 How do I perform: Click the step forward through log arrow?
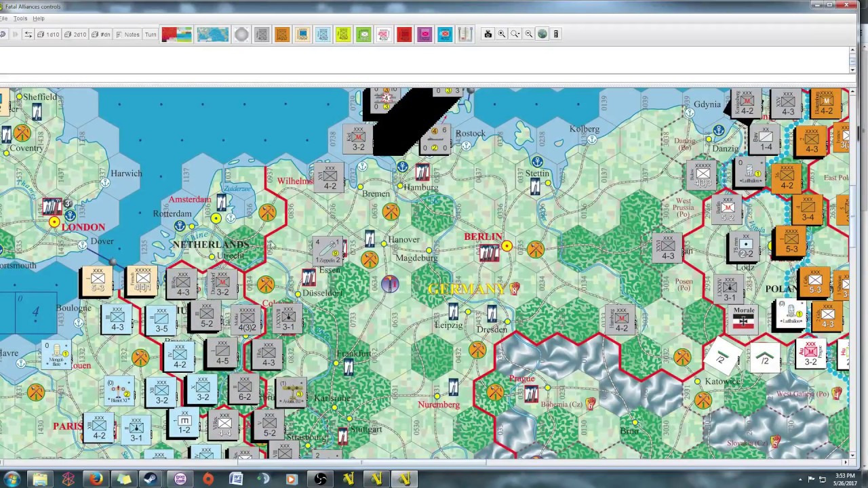pyautogui.click(x=14, y=34)
